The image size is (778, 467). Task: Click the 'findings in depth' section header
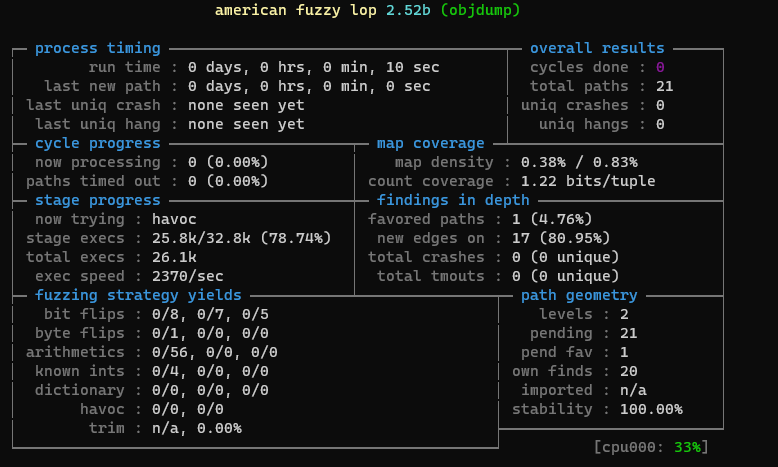point(453,200)
